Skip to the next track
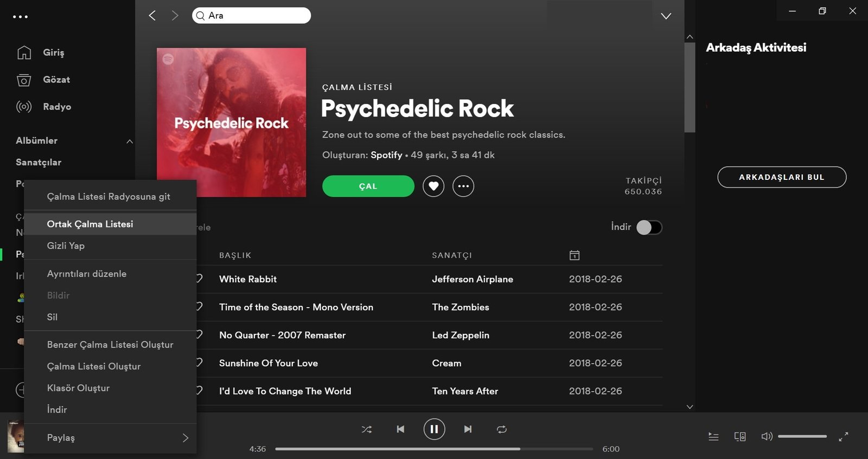The height and width of the screenshot is (459, 868). 468,429
